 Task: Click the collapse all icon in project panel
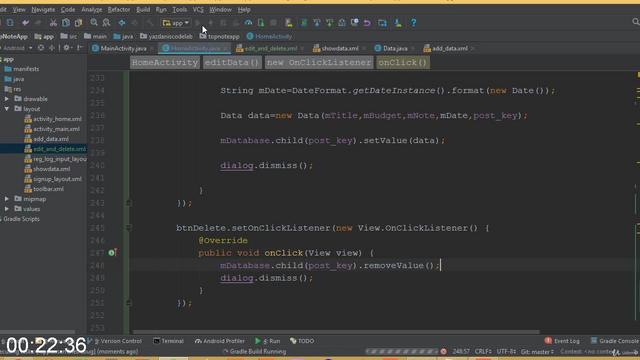pos(51,48)
